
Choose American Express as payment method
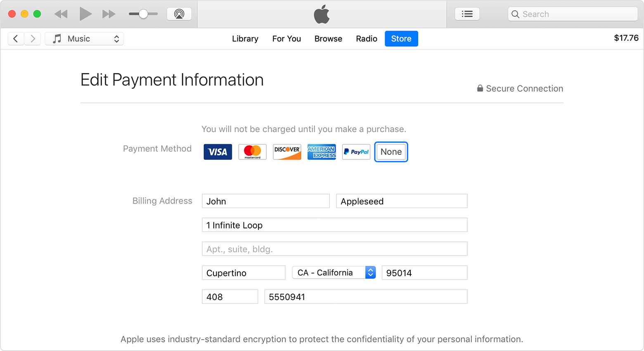pos(322,152)
